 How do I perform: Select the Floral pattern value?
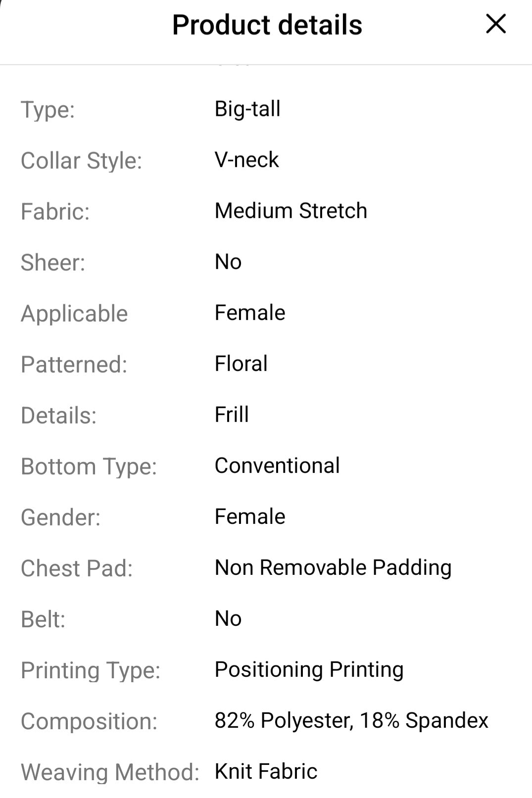click(x=241, y=364)
